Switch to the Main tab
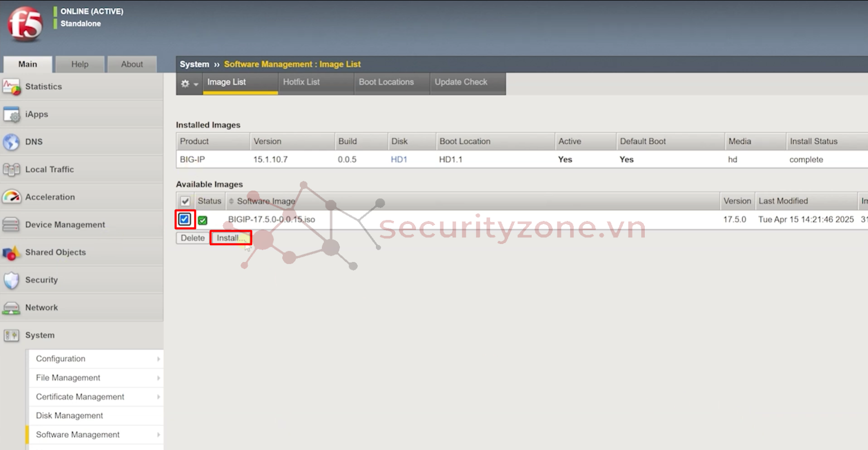Image resolution: width=868 pixels, height=450 pixels. click(28, 64)
